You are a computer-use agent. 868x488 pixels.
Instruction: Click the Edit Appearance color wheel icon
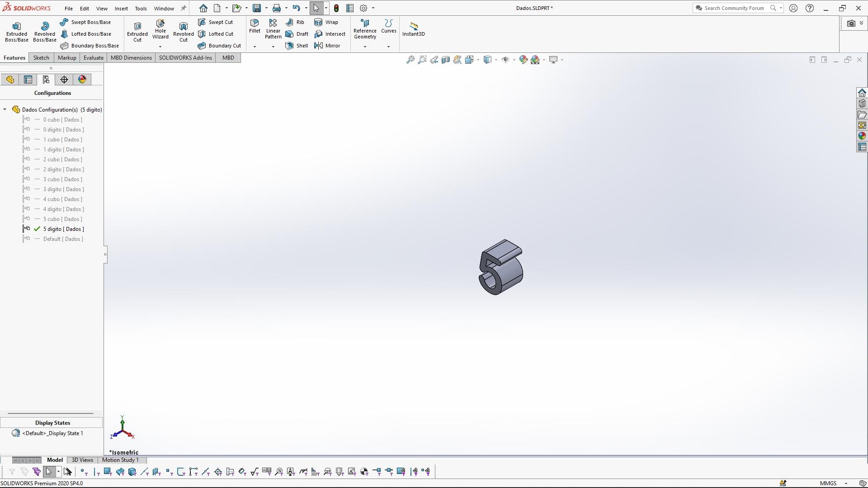tap(523, 60)
